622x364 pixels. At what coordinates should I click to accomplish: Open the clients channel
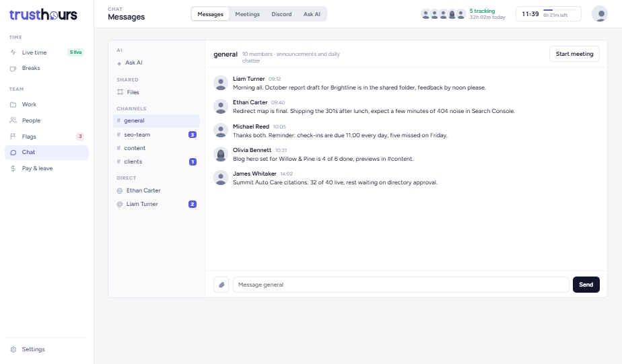(x=156, y=161)
